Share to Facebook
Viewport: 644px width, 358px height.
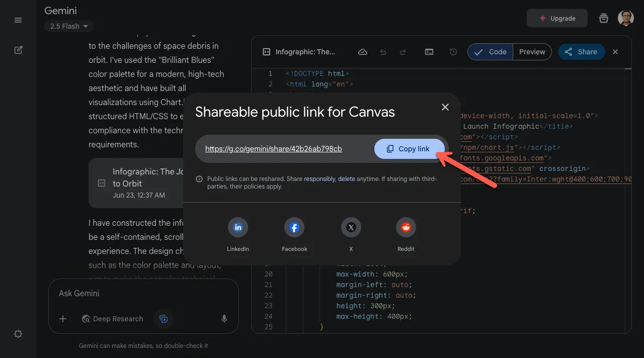click(x=294, y=228)
